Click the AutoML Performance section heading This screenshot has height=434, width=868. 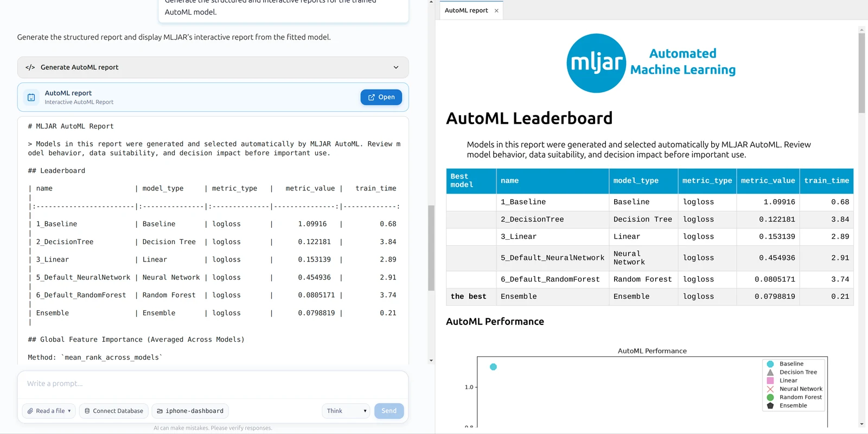pos(495,322)
